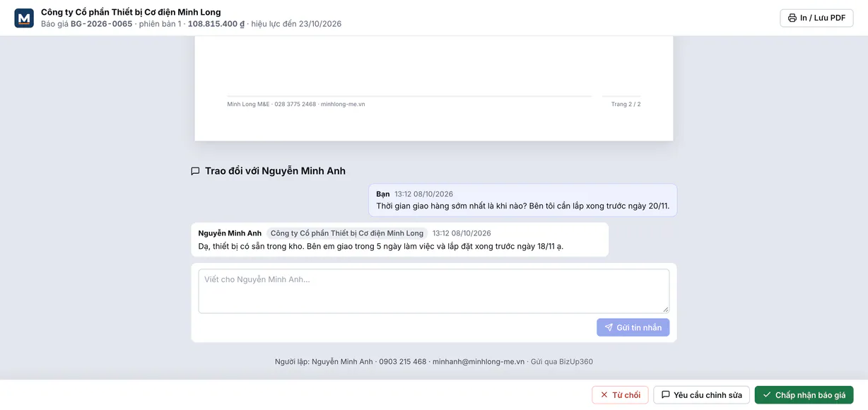868x410 pixels.
Task: Reject the quote with Từ chối
Action: [620, 395]
